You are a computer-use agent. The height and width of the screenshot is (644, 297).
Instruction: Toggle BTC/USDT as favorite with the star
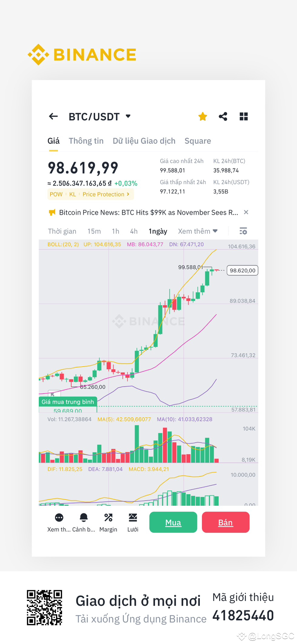tap(203, 116)
